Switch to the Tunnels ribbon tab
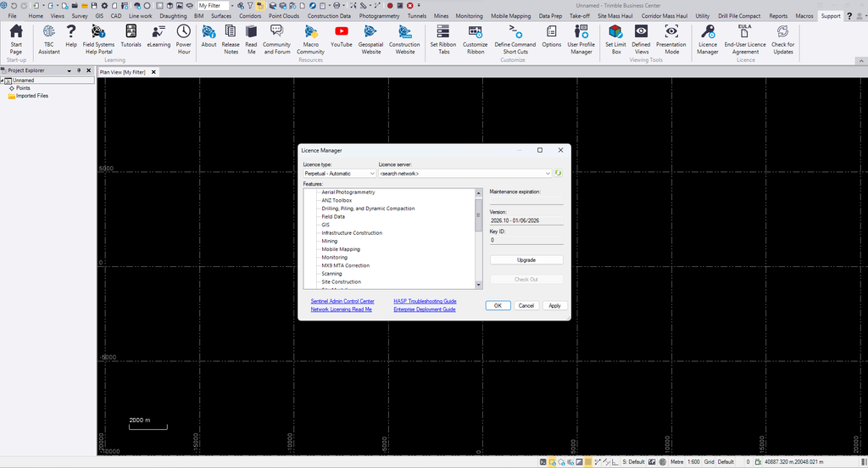The width and height of the screenshot is (868, 468). 417,16
